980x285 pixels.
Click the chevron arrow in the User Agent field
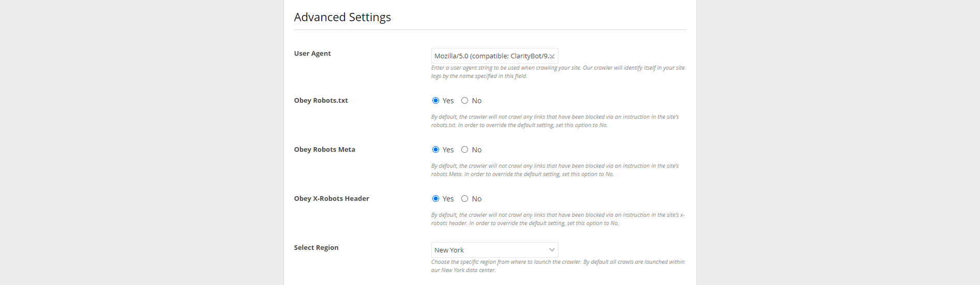pyautogui.click(x=552, y=56)
